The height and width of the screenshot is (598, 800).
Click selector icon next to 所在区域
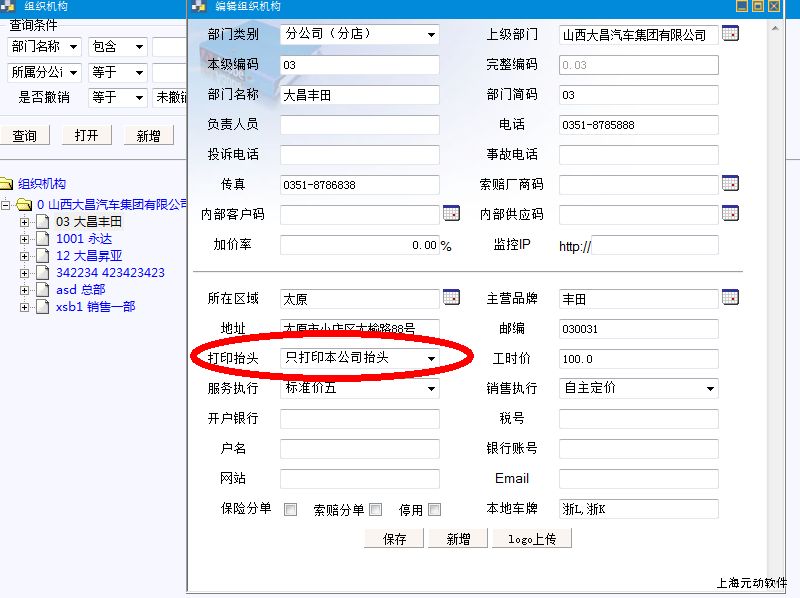[x=451, y=298]
